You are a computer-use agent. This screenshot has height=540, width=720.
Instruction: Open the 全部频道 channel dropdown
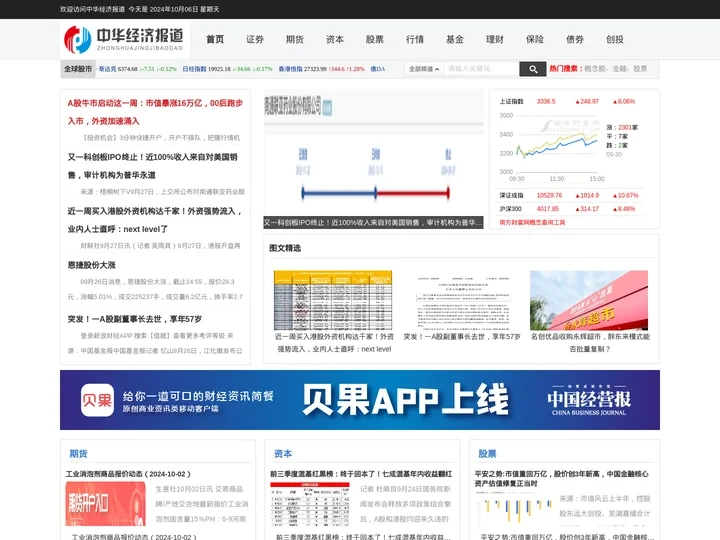click(x=424, y=69)
